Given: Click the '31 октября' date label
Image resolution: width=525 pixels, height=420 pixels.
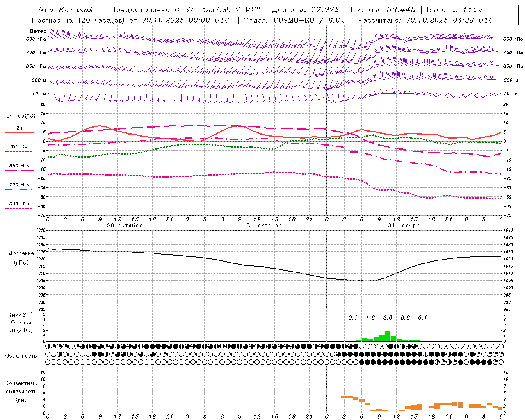Looking at the screenshot, I should pos(264,226).
